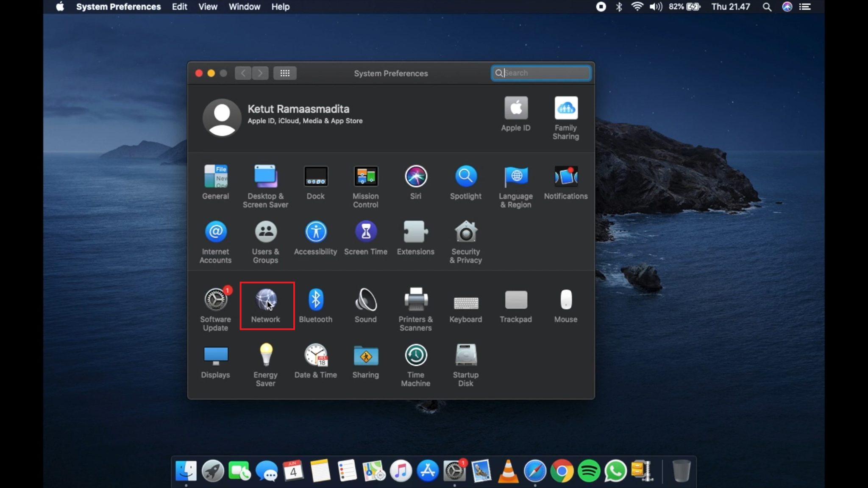Screen dimensions: 868x488
Task: Open the volume menu bar control
Action: coord(656,6)
